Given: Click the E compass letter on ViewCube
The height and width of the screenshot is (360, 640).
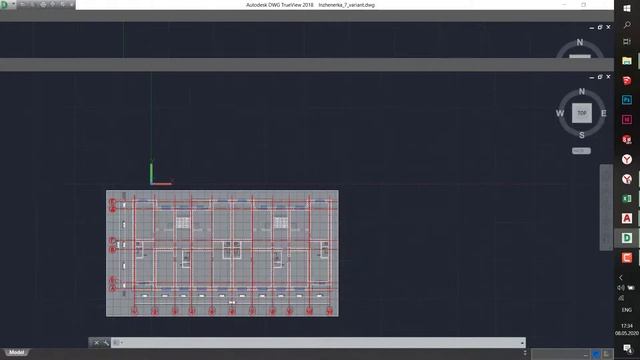Looking at the screenshot, I should click(x=603, y=113).
